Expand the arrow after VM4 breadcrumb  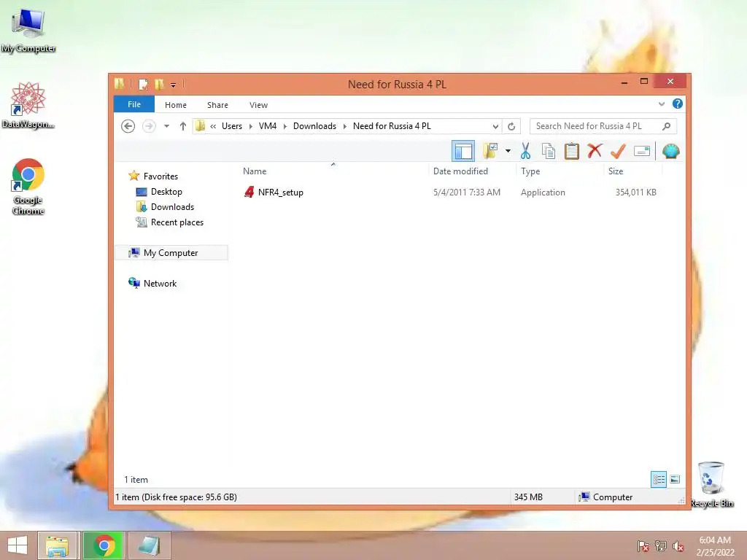[285, 126]
